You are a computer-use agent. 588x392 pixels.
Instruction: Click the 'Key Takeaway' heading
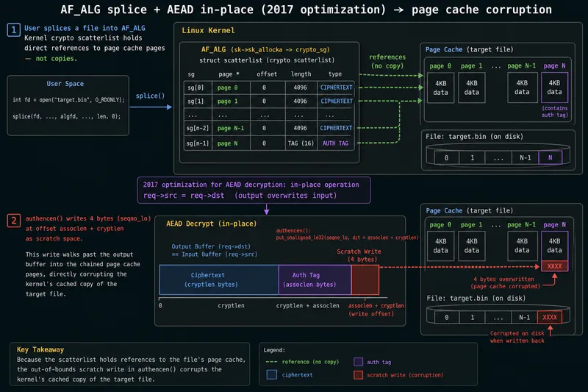pyautogui.click(x=40, y=349)
